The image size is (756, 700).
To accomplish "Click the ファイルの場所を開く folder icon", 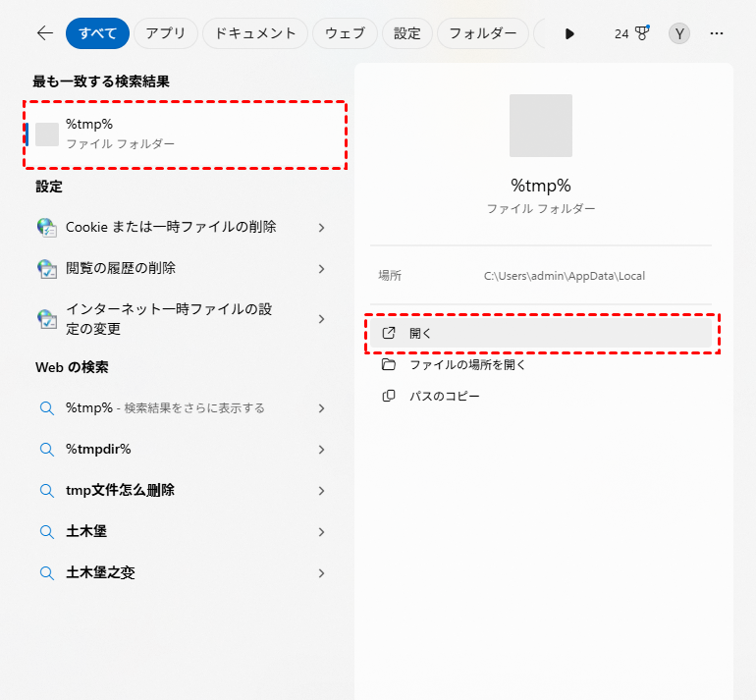I will [389, 364].
